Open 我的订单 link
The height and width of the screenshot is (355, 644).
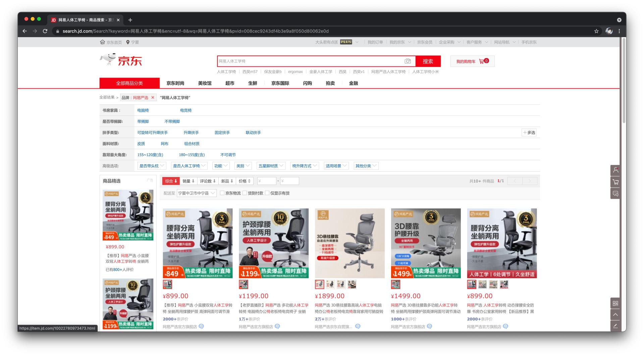pyautogui.click(x=375, y=42)
